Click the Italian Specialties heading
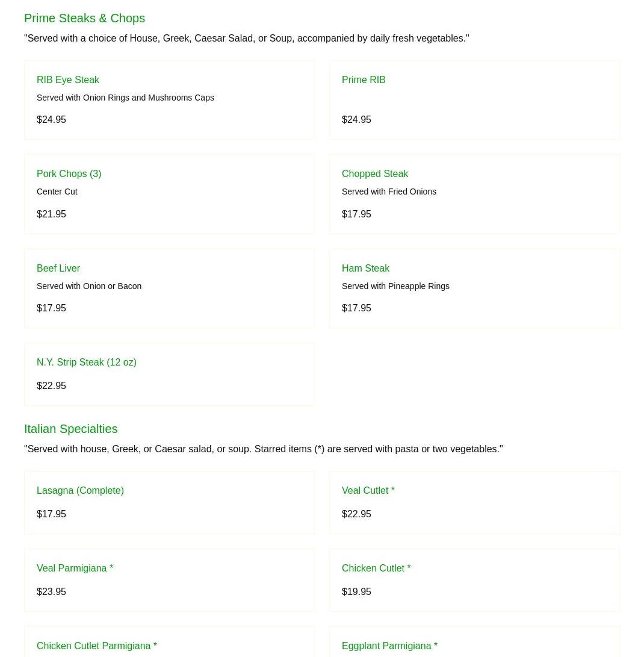This screenshot has height=657, width=644. click(70, 429)
